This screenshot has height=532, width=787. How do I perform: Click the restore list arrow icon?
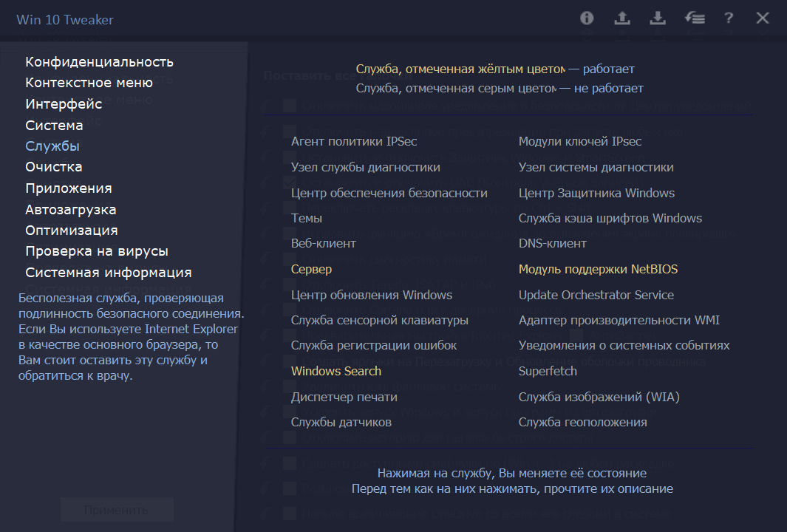point(695,18)
